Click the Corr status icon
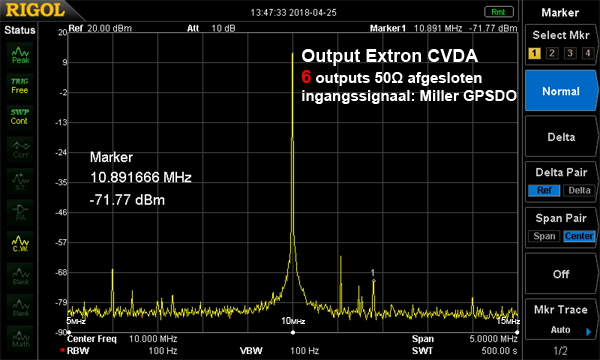The height and width of the screenshot is (360, 600). [x=20, y=150]
